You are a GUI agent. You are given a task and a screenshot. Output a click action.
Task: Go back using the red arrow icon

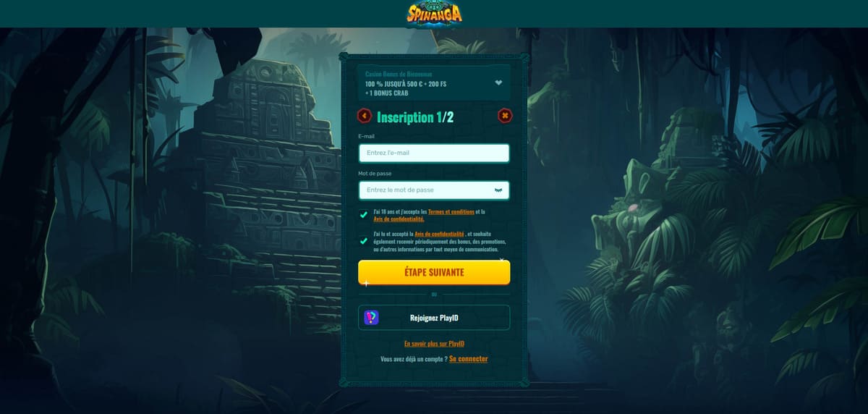click(x=365, y=115)
